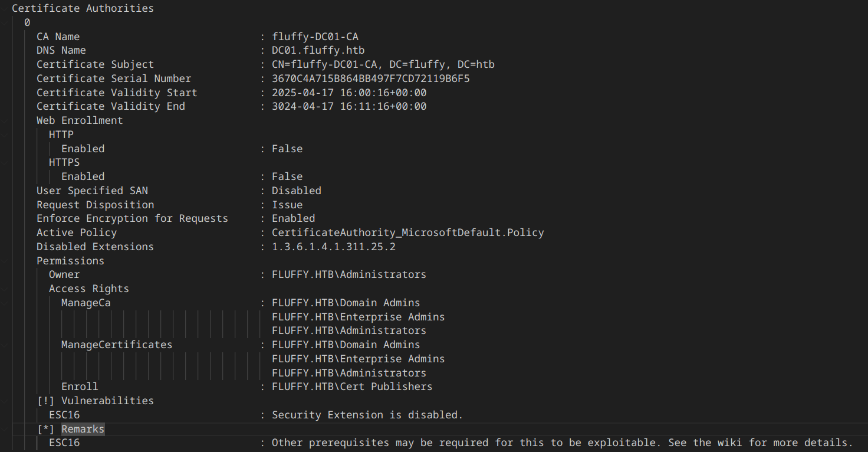Screen dimensions: 868x452
Task: Collapse the Permissions section fold arrow
Action: click(5, 261)
